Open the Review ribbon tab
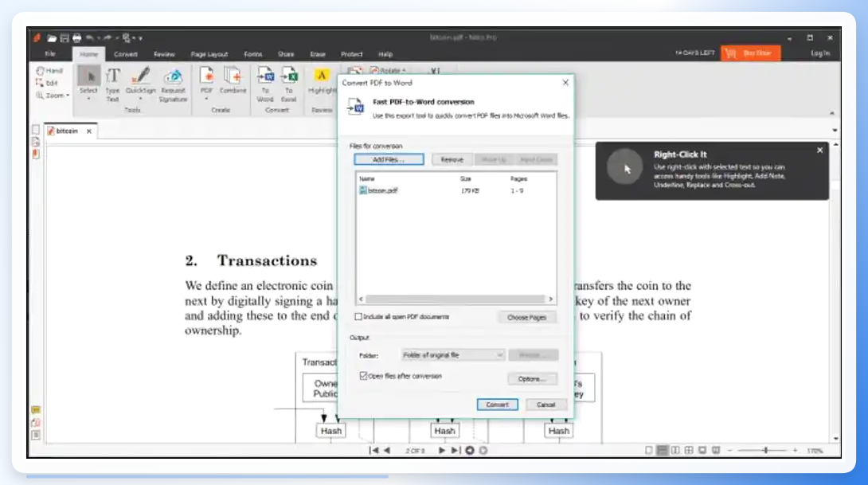 point(164,54)
